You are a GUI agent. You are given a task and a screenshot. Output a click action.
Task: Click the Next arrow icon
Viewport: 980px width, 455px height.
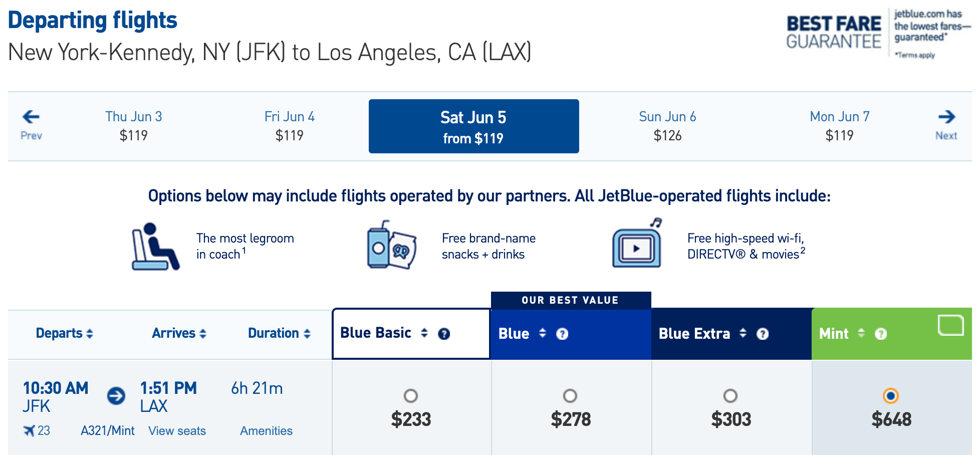point(946,117)
